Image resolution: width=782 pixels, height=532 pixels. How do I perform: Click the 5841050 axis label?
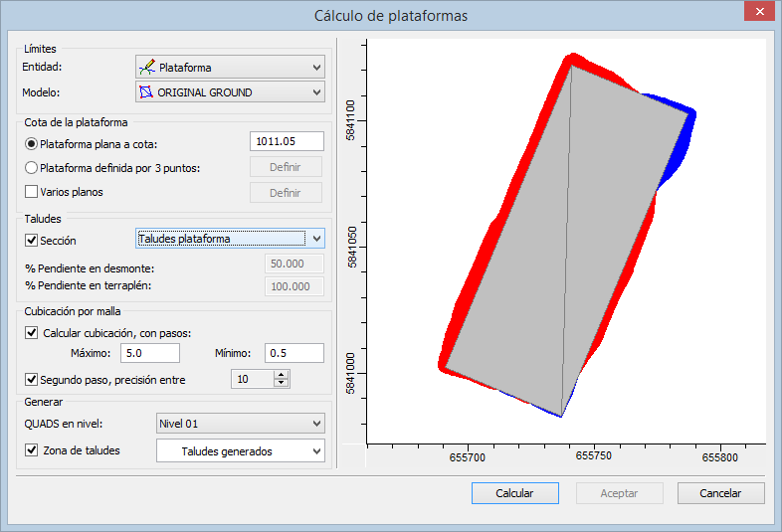click(351, 248)
